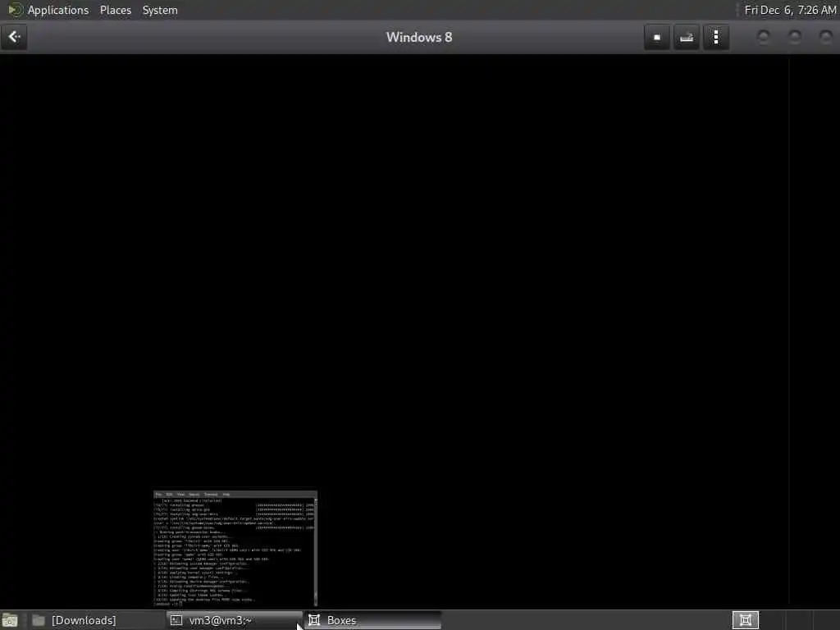Open the Applications menu
Viewport: 840px width, 630px height.
pos(58,10)
